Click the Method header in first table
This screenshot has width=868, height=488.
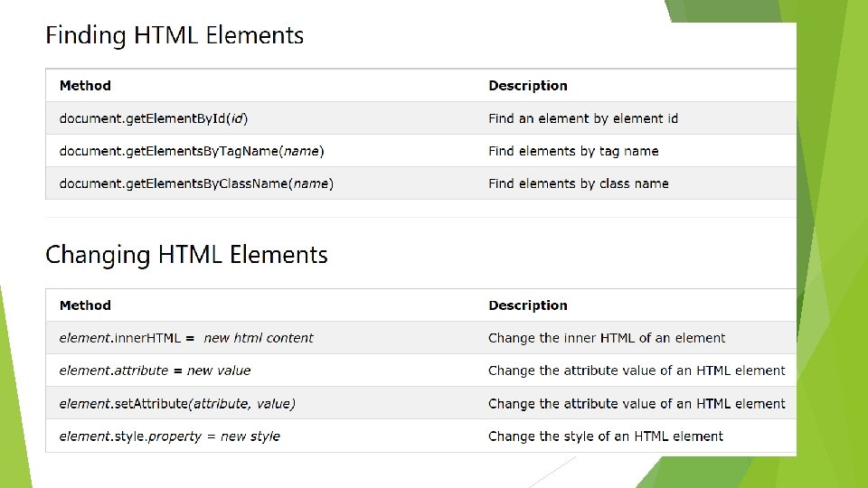point(85,86)
